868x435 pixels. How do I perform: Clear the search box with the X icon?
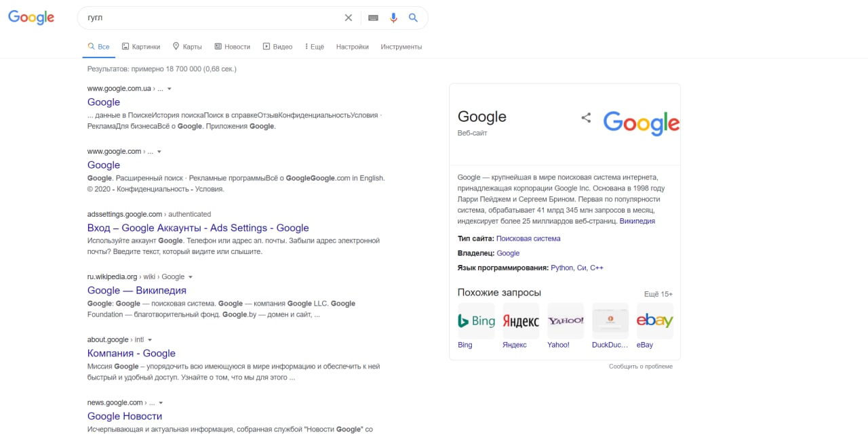349,18
